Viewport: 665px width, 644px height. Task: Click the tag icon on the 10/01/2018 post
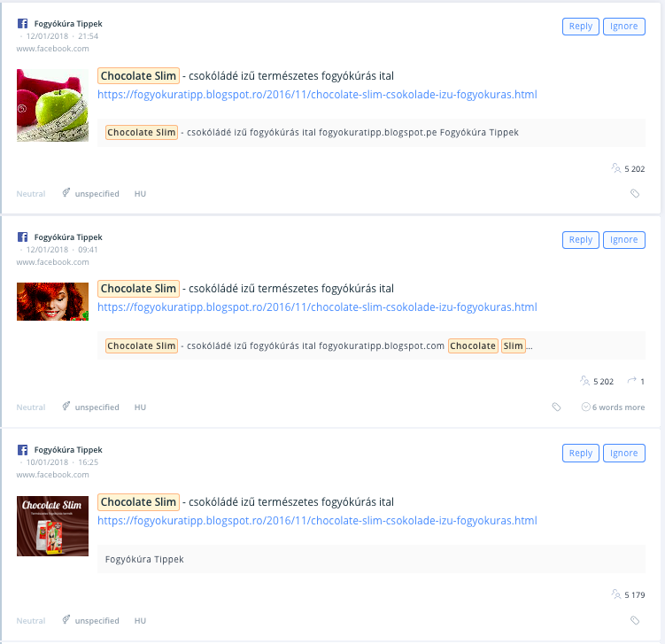point(635,620)
